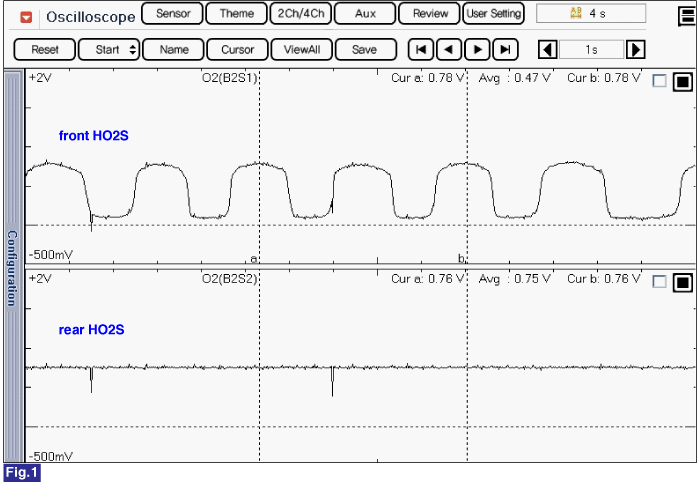Screen dimensions: 700x482
Task: Click cursor marker a on upper channel
Action: pos(254,259)
